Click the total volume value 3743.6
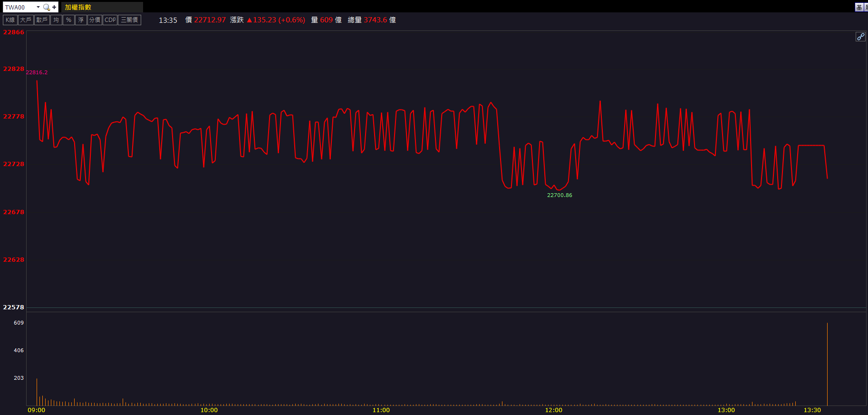The width and height of the screenshot is (868, 415). click(376, 20)
